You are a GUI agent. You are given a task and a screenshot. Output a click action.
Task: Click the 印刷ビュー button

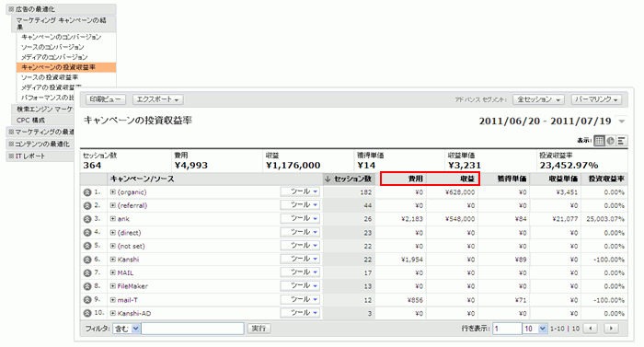106,99
